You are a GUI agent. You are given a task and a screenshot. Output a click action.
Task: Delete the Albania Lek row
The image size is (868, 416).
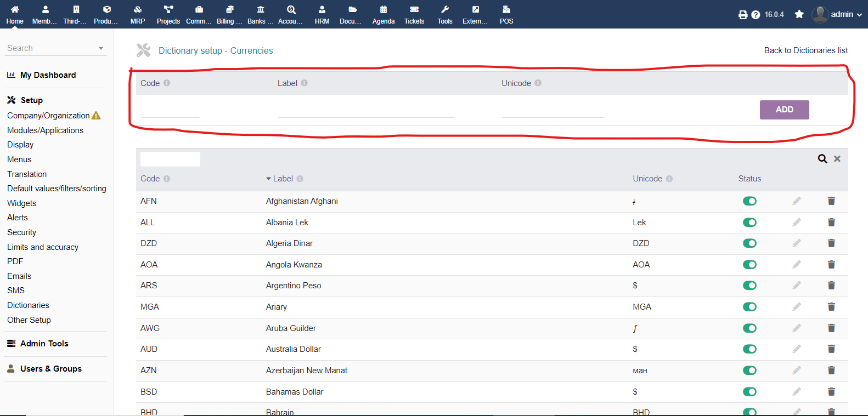tap(831, 222)
